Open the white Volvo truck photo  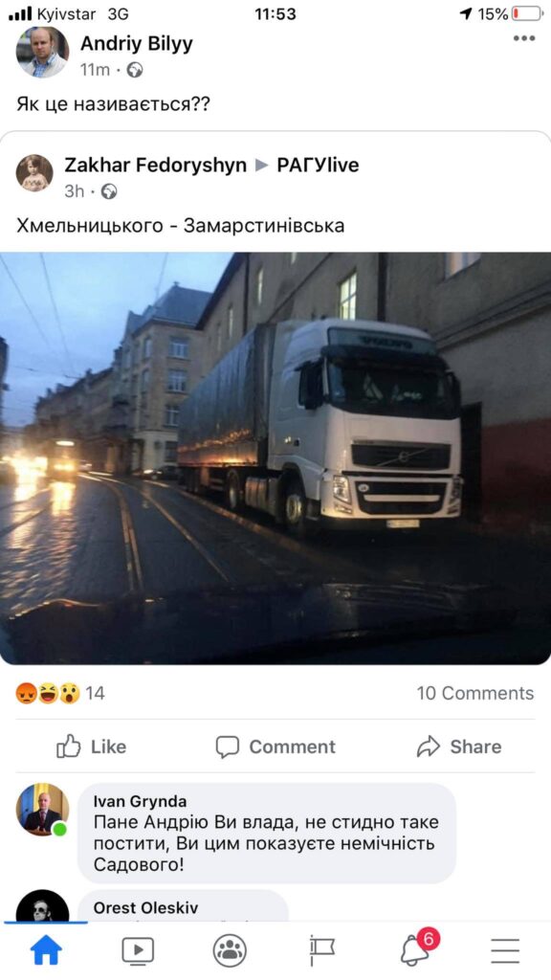coord(275,458)
